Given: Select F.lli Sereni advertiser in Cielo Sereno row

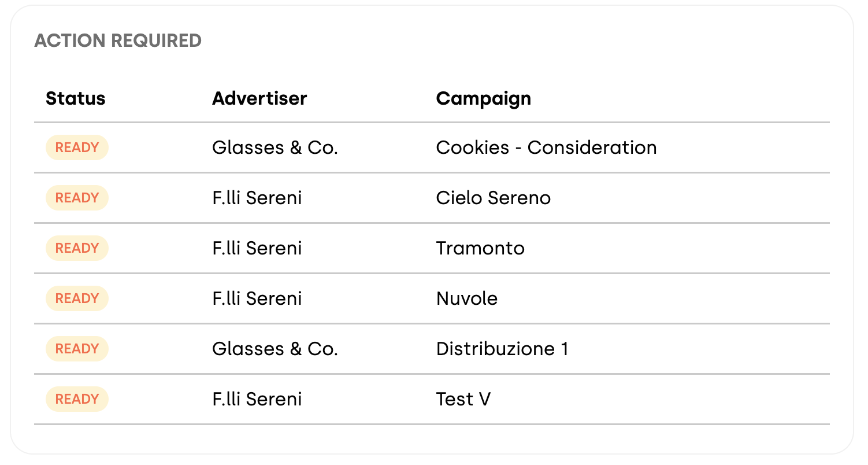Looking at the screenshot, I should [257, 198].
